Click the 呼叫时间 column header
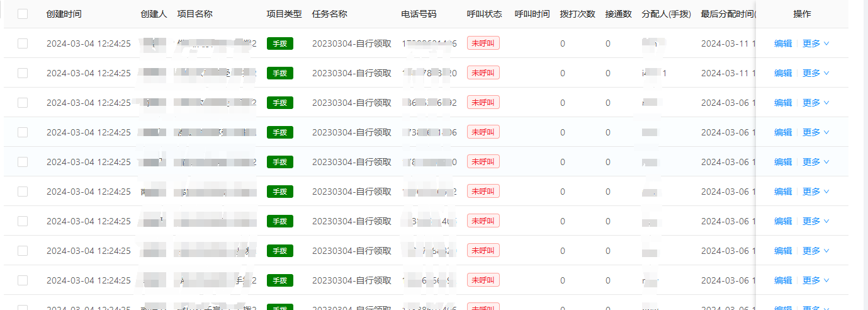Screen dimensions: 868x310 [x=532, y=14]
